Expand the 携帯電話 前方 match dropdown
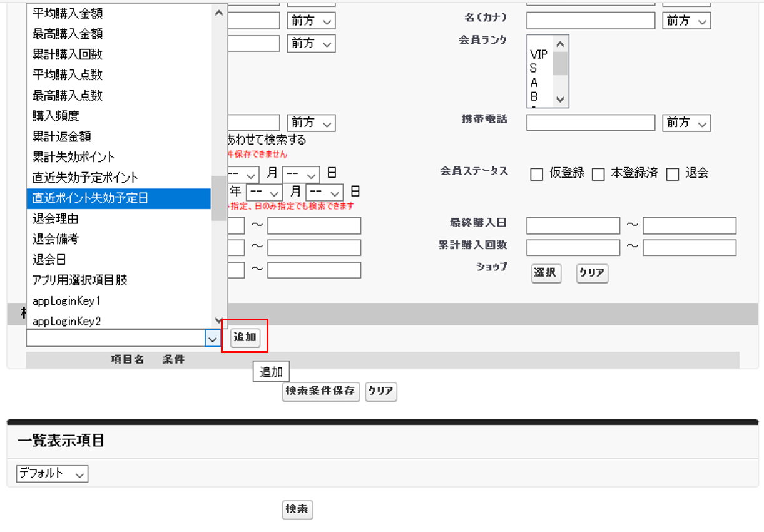Image resolution: width=764 pixels, height=532 pixels. tap(686, 123)
